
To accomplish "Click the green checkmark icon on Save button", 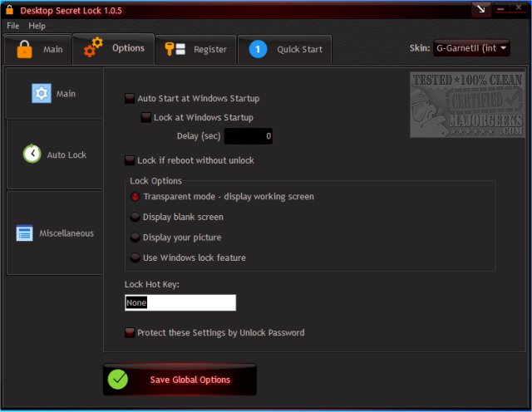I will [118, 379].
